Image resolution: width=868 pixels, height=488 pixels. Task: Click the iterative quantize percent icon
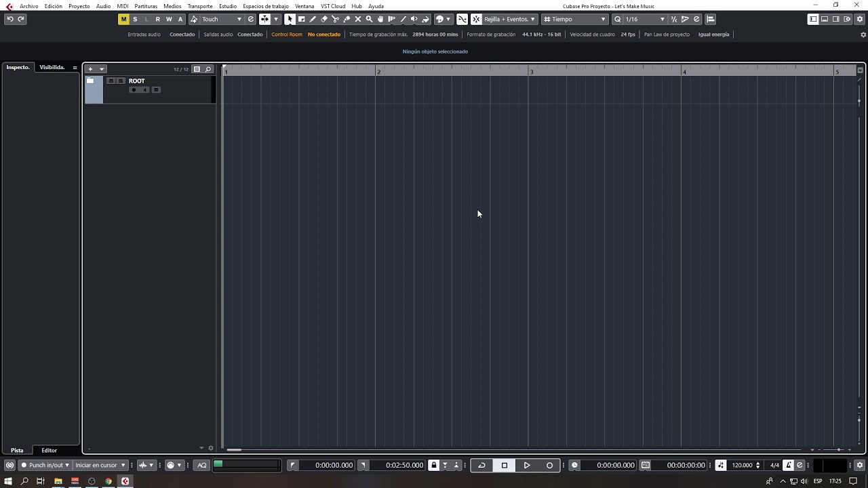tap(673, 19)
